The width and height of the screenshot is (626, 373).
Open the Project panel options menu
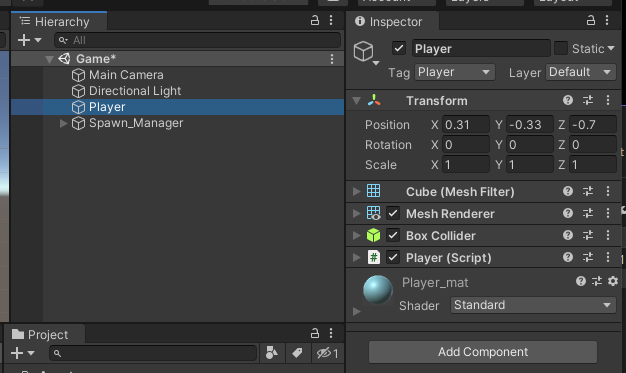point(331,333)
